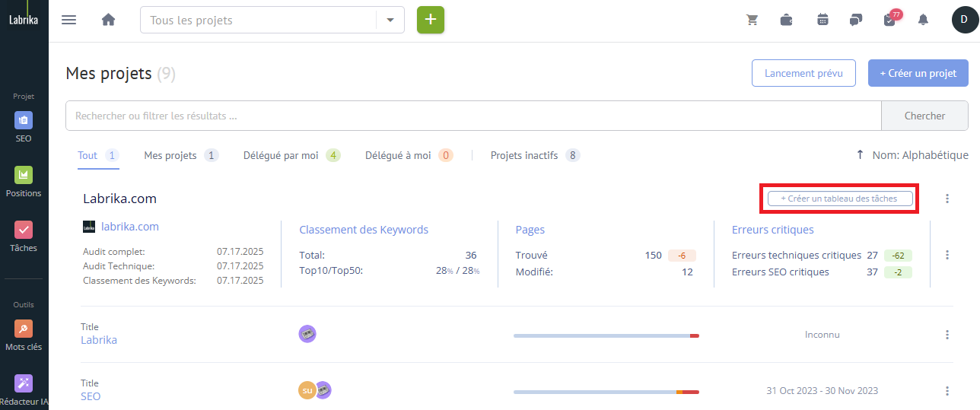980x410 pixels.
Task: Click + Créer un projet button
Action: click(x=918, y=73)
